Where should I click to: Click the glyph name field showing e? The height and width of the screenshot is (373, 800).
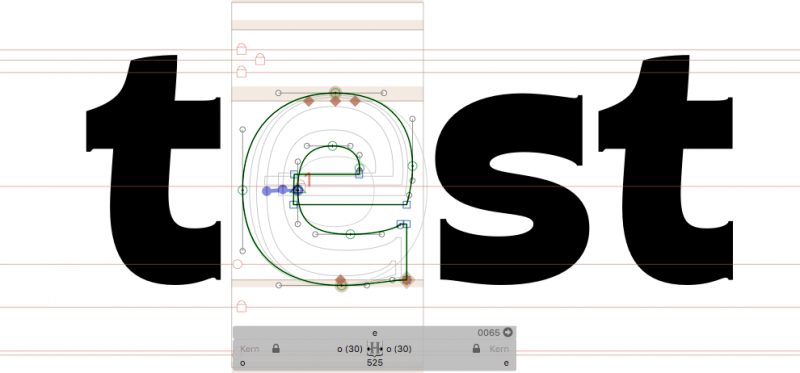point(375,333)
